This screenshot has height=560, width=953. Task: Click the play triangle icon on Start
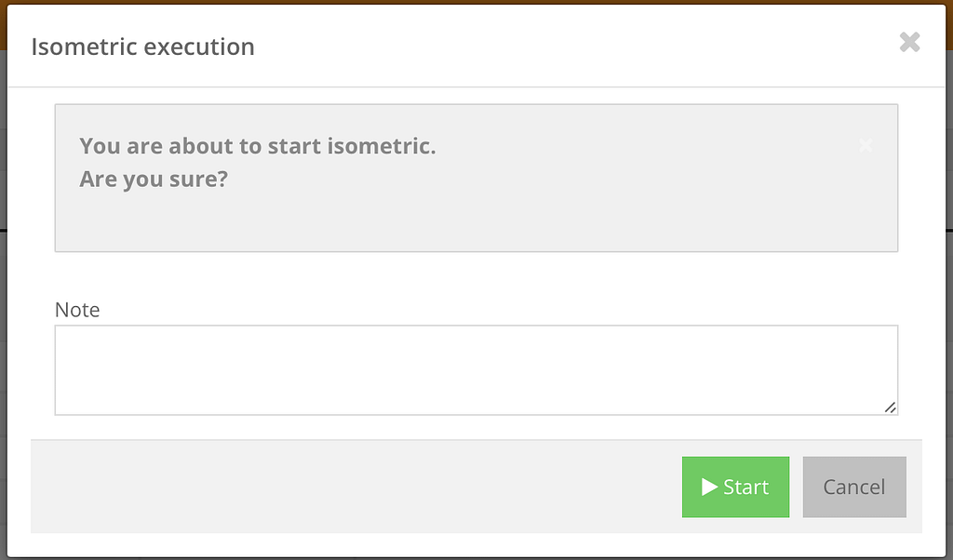(x=709, y=487)
